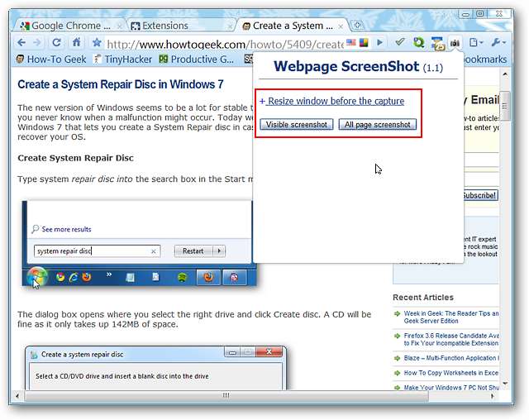Maximize the Chrome window
Image resolution: width=529 pixels, height=420 pixels.
click(480, 14)
